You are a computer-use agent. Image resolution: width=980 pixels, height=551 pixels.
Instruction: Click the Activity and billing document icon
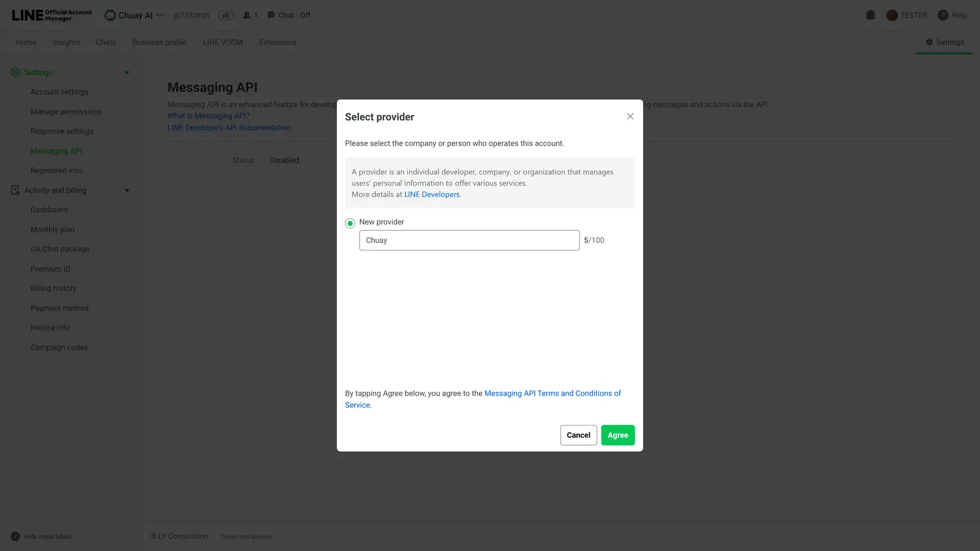[x=15, y=190]
